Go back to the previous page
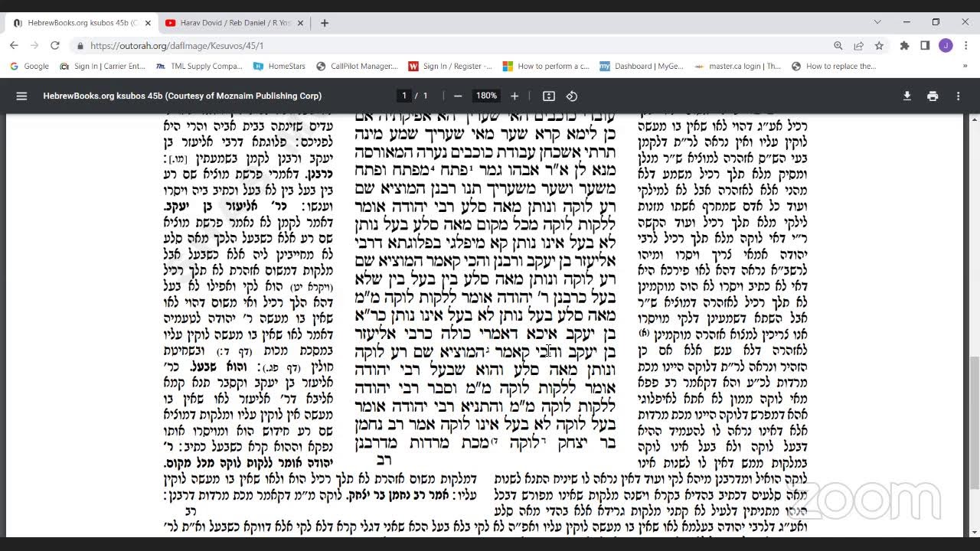The image size is (980, 551). point(14,46)
